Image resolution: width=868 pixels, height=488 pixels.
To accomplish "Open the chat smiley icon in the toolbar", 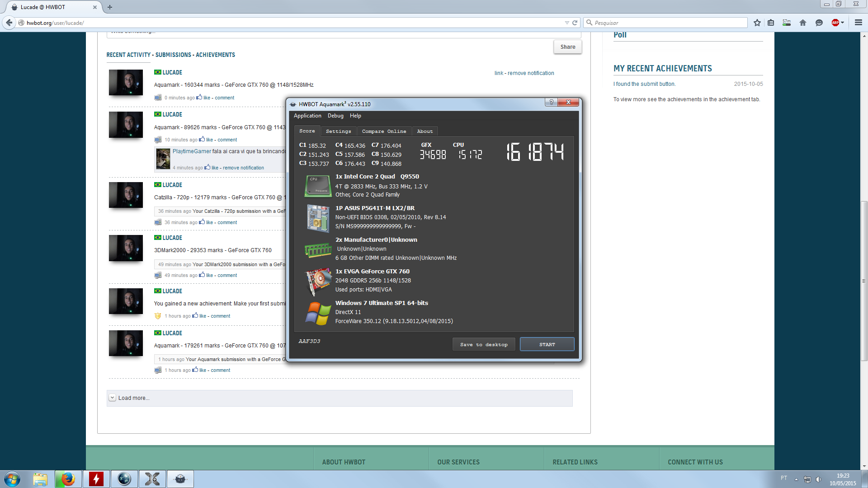I will (x=819, y=23).
